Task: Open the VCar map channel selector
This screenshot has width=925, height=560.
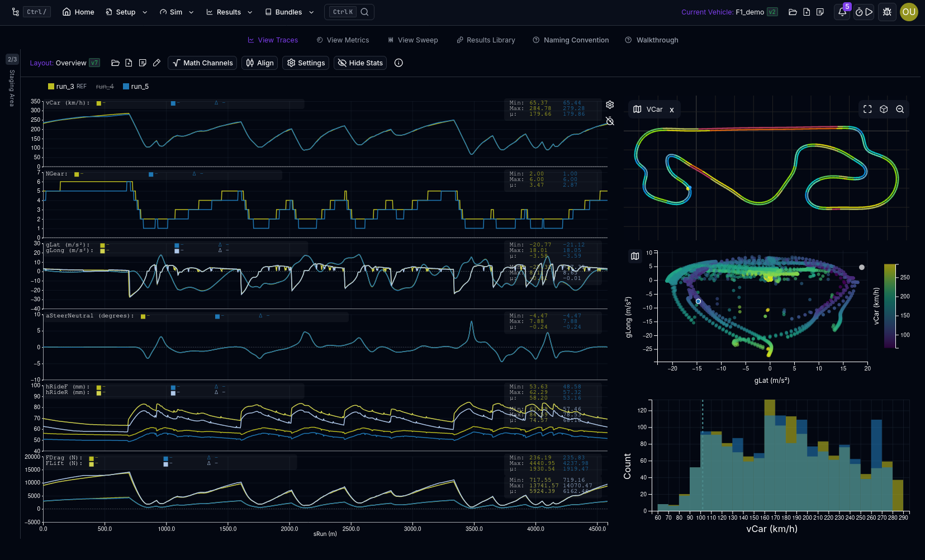Action: tap(648, 109)
